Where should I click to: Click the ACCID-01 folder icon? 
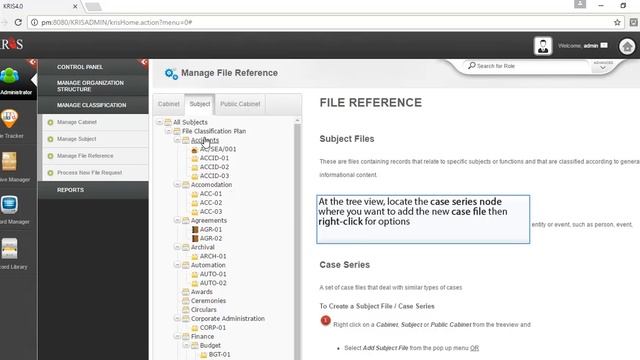pyautogui.click(x=195, y=158)
